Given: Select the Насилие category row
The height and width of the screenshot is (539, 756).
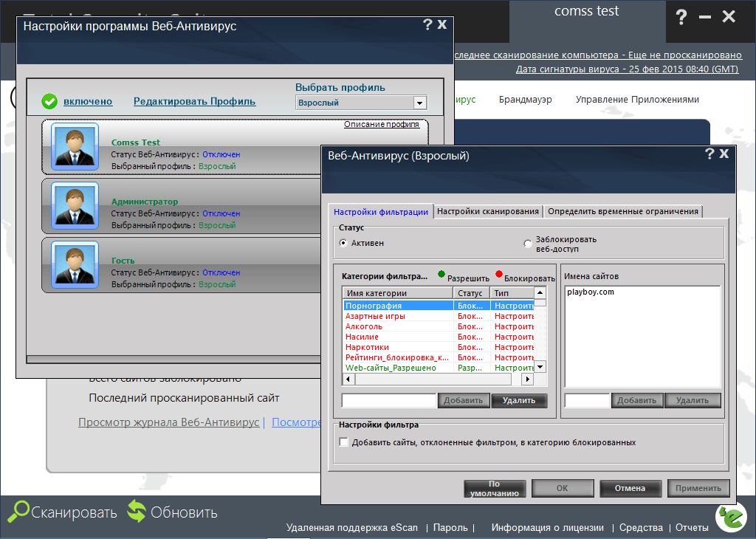Looking at the screenshot, I should (x=439, y=337).
